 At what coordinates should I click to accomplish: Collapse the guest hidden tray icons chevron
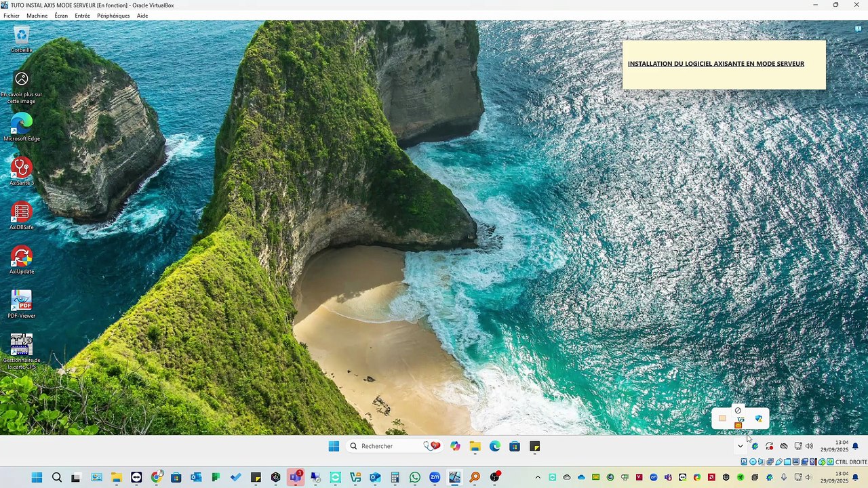740,446
